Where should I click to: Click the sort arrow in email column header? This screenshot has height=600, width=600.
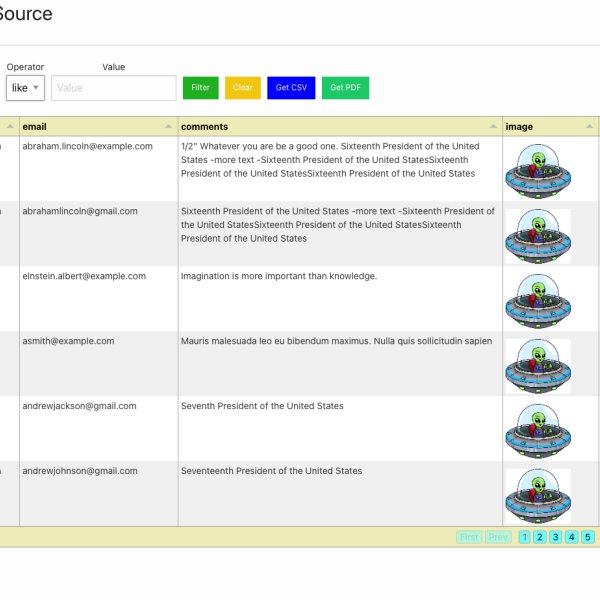[x=168, y=127]
